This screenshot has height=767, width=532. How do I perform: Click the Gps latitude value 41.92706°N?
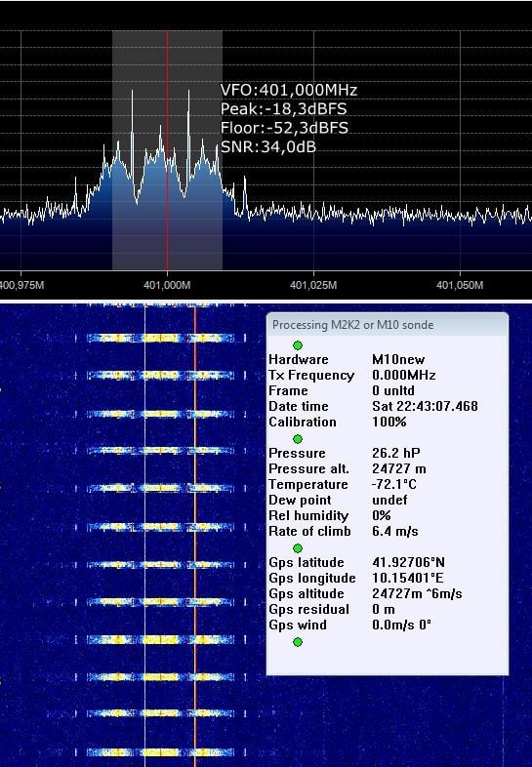point(409,562)
